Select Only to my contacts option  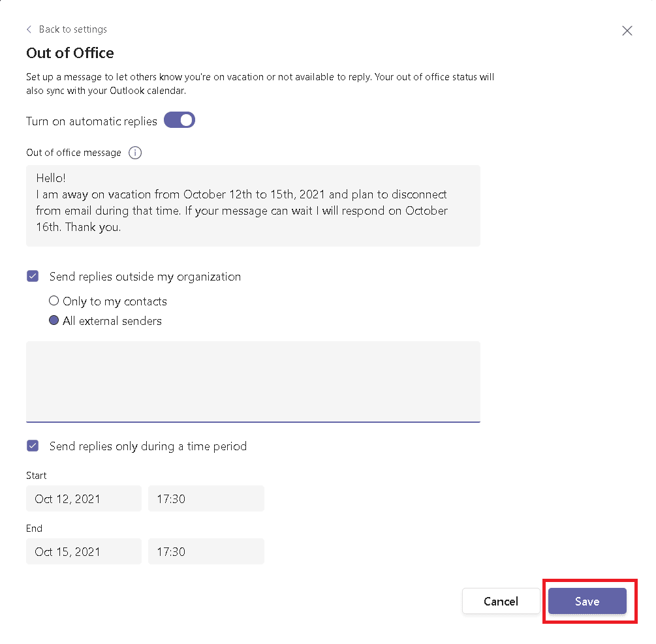click(54, 301)
